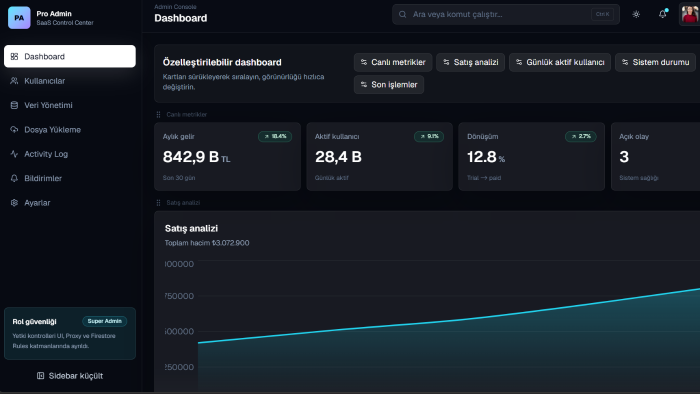Click the 'Rol güvenliği' card title
This screenshot has height=394, width=700.
[34, 322]
